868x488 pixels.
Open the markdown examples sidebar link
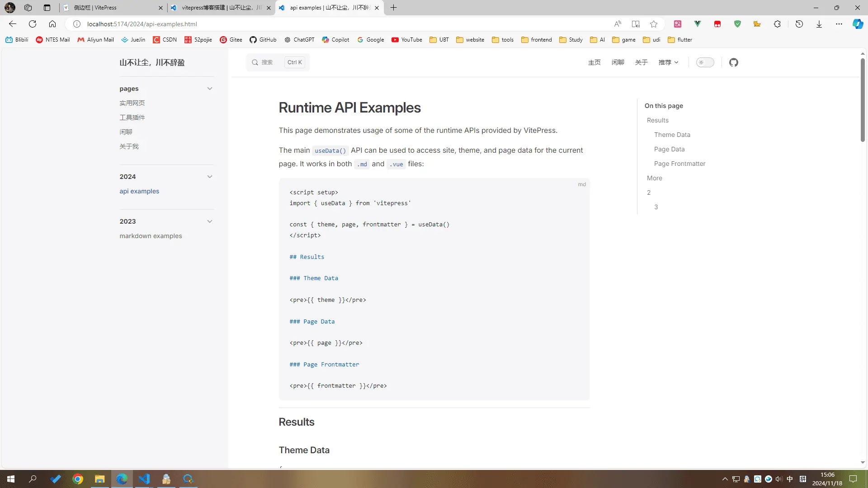pos(151,236)
